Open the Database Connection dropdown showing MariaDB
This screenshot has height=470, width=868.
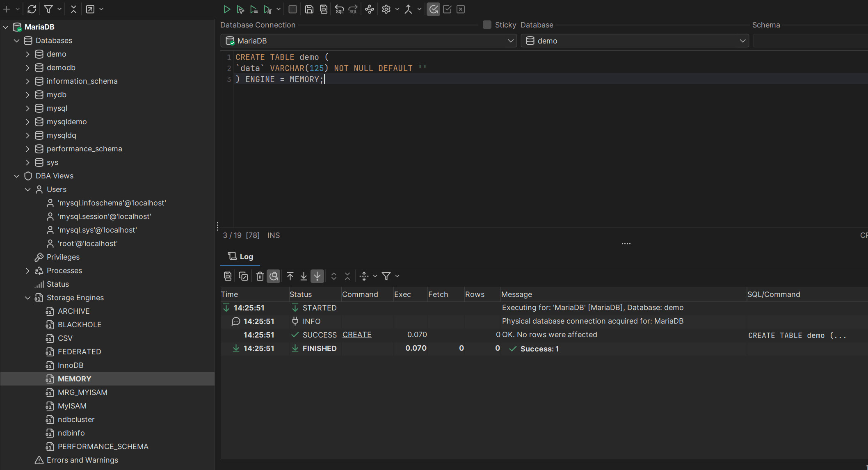click(368, 41)
